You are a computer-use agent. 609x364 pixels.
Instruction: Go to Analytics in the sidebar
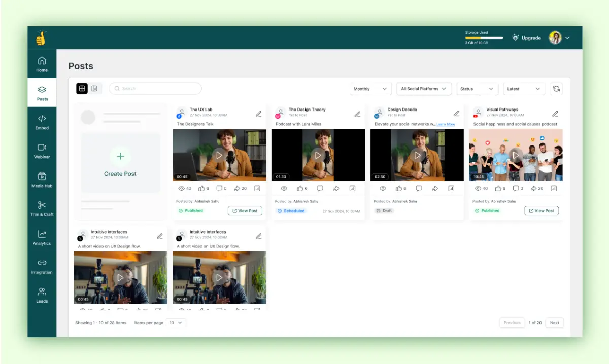(42, 238)
